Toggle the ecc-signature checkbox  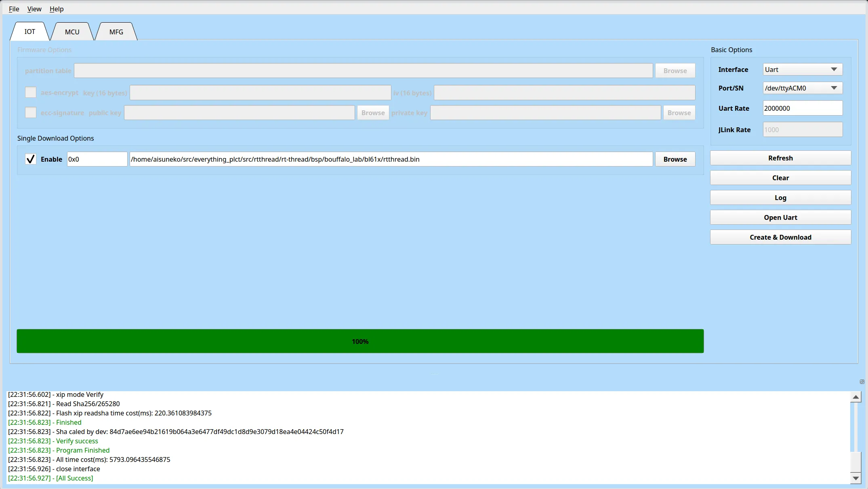pyautogui.click(x=31, y=112)
